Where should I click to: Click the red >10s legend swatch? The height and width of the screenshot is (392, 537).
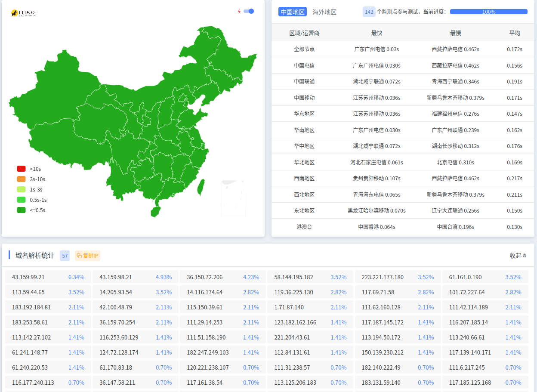pos(22,169)
